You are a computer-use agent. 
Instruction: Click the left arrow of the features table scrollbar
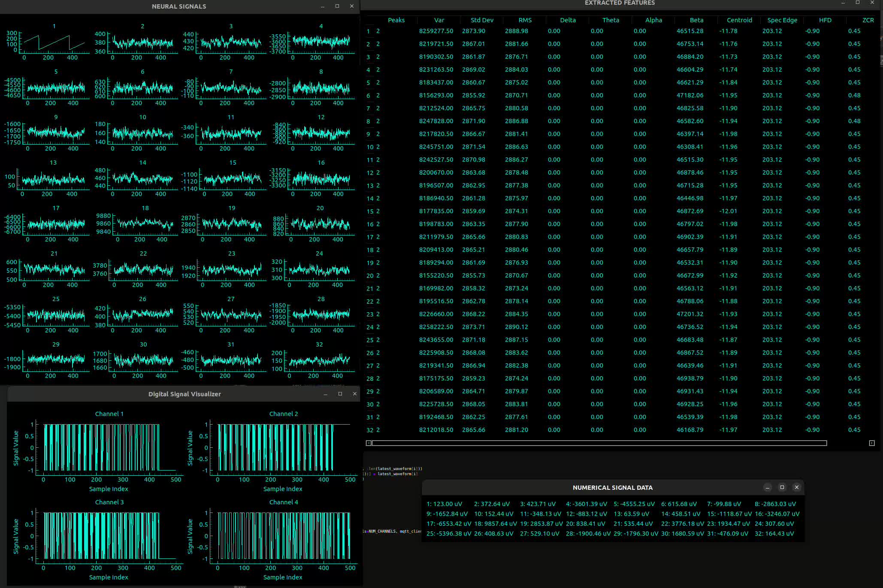click(369, 443)
